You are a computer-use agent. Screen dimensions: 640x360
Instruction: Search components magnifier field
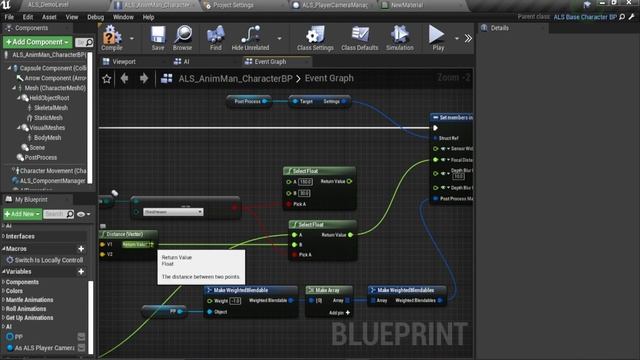click(85, 42)
